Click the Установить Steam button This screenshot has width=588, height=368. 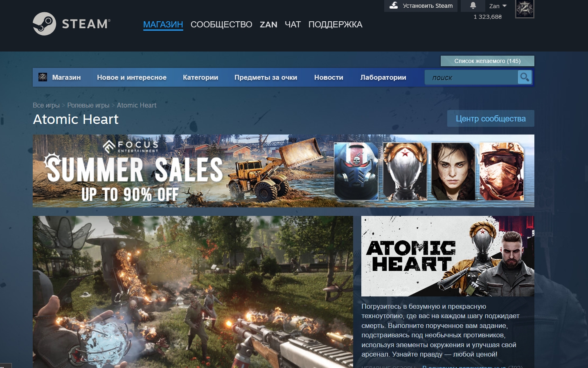421,6
